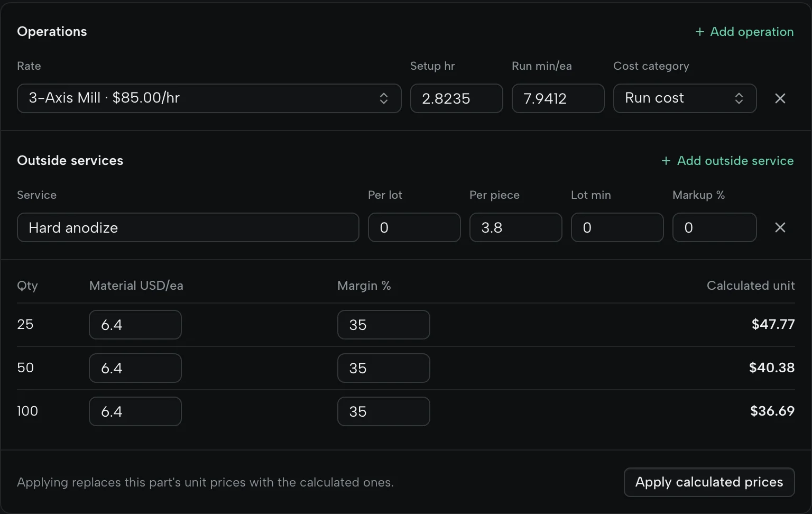Screen dimensions: 812x514
Task: Focus the Per lot input
Action: click(x=414, y=227)
